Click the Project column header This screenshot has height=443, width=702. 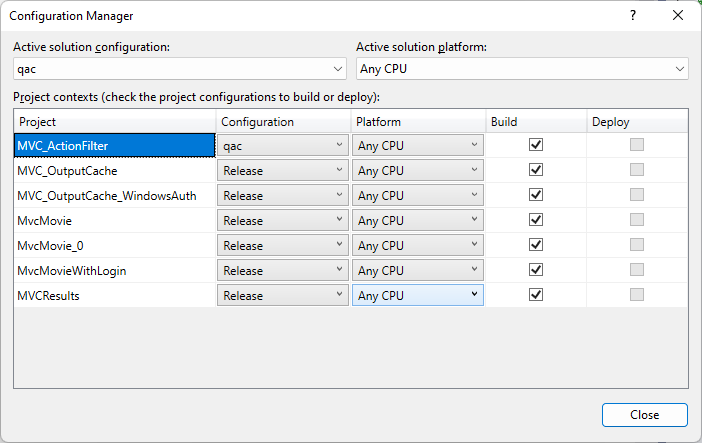click(115, 122)
